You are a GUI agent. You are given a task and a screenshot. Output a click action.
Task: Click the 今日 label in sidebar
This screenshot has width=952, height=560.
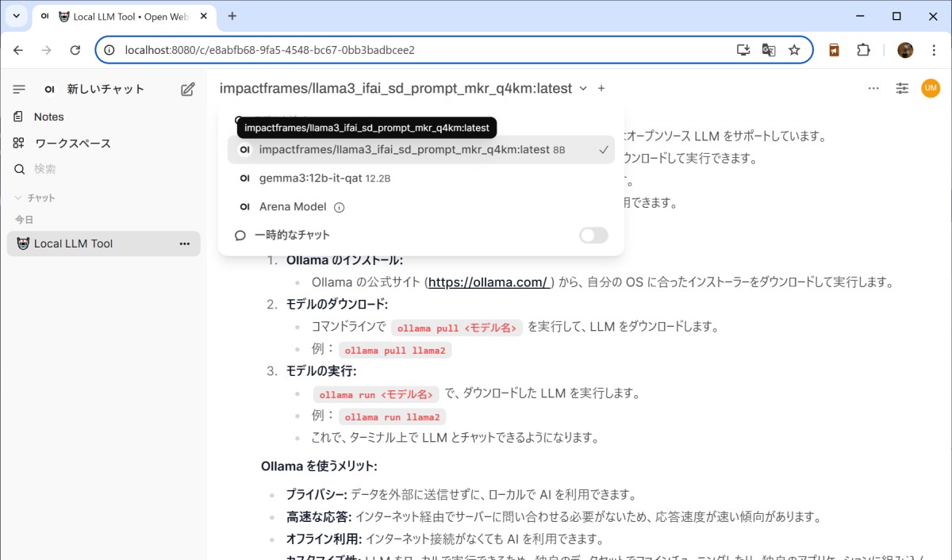pyautogui.click(x=25, y=220)
